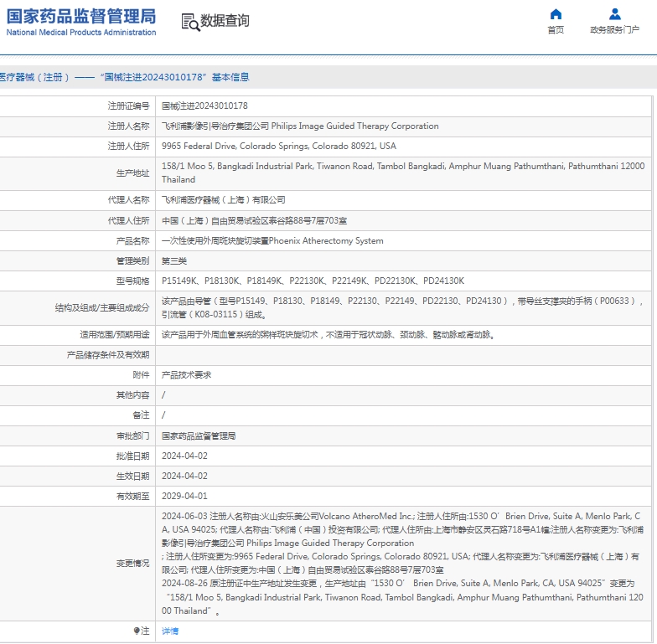Click the 2024-06-03 change record text

click(402, 543)
